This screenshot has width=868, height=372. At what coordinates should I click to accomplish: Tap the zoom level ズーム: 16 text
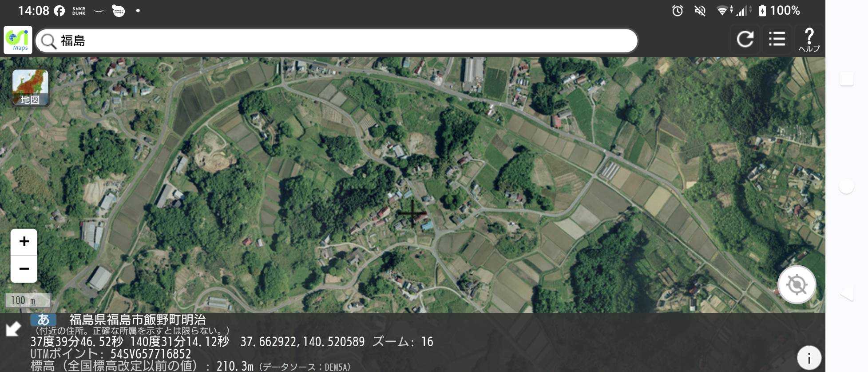click(403, 341)
